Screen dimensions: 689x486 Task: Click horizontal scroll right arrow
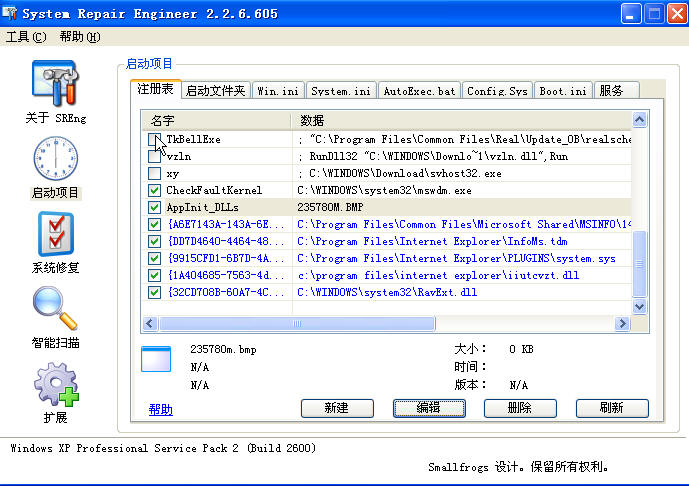click(x=623, y=324)
